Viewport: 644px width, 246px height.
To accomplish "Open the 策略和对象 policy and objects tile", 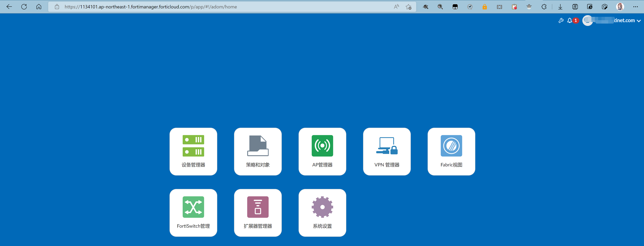I will pos(258,151).
